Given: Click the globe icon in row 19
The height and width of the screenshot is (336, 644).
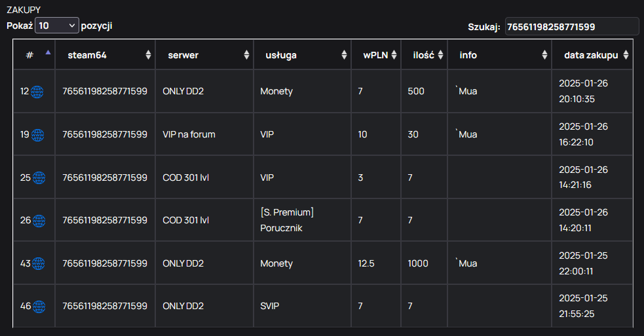Looking at the screenshot, I should (37, 135).
